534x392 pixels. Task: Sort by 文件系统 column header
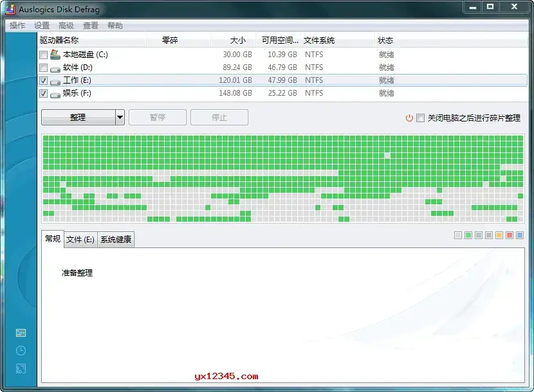338,40
